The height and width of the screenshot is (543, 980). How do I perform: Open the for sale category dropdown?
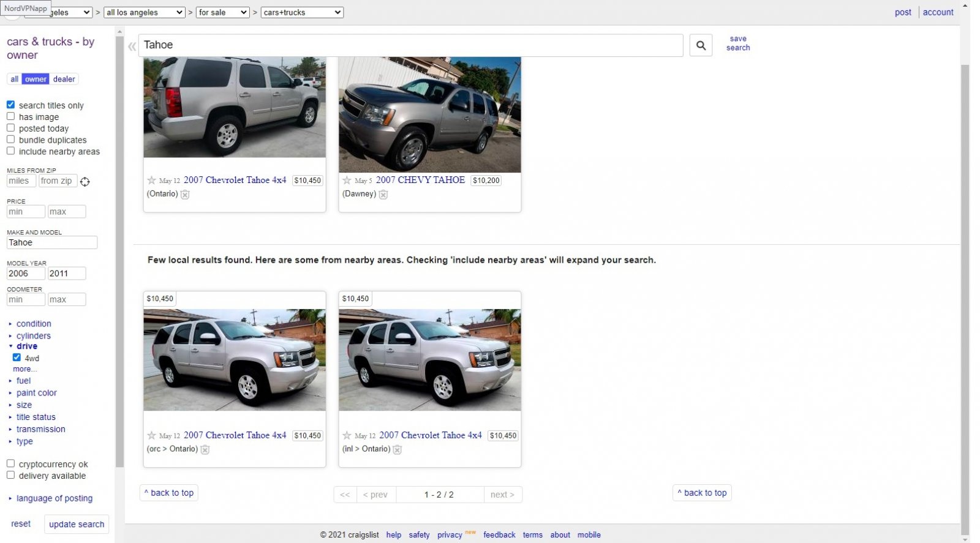pyautogui.click(x=222, y=12)
